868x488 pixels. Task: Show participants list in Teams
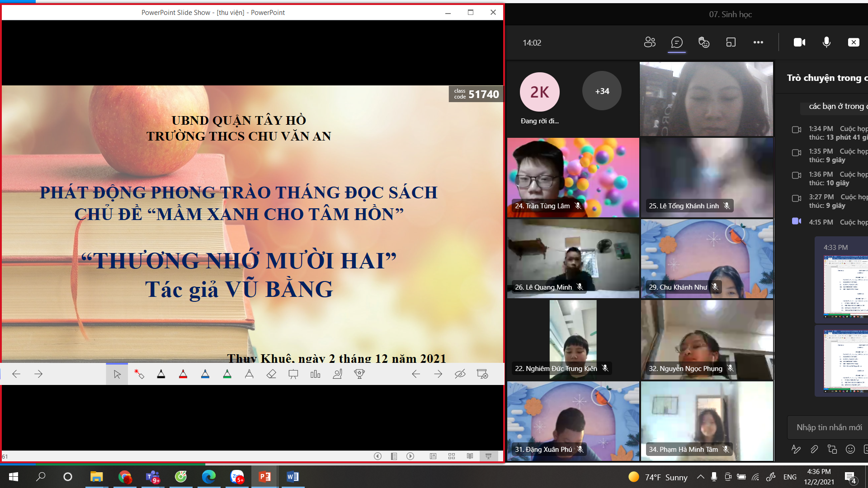pos(650,42)
